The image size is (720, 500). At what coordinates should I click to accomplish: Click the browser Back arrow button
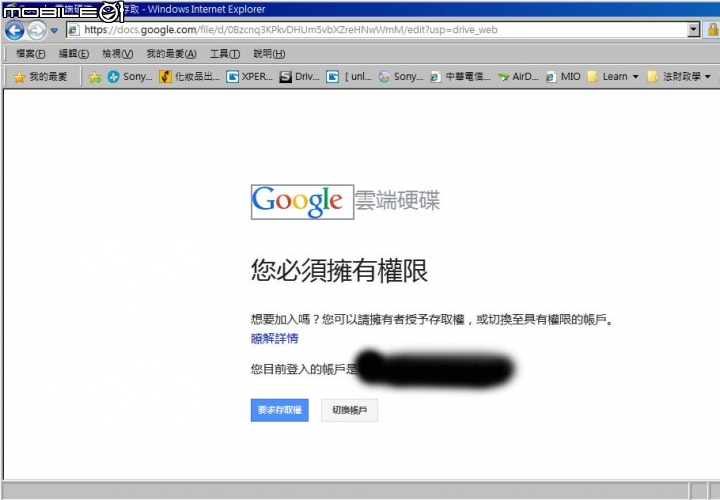tap(14, 30)
